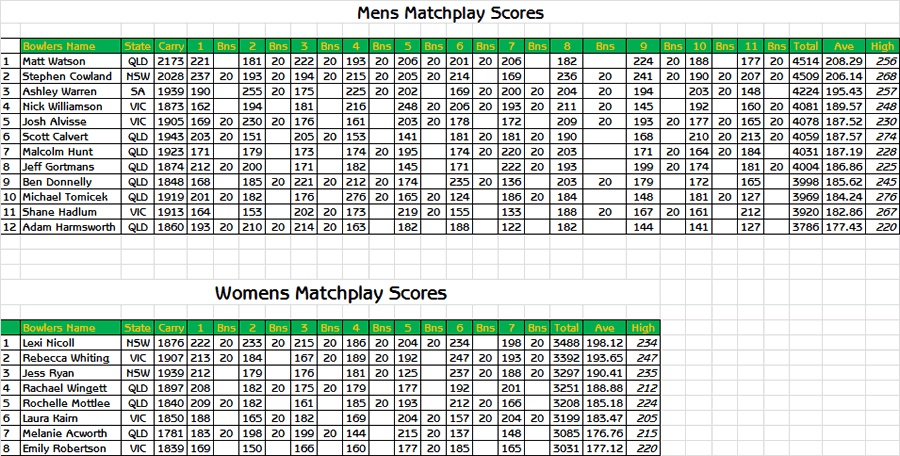Select the Mens table Ave header
Image resolution: width=900 pixels, height=456 pixels.
coord(844,47)
